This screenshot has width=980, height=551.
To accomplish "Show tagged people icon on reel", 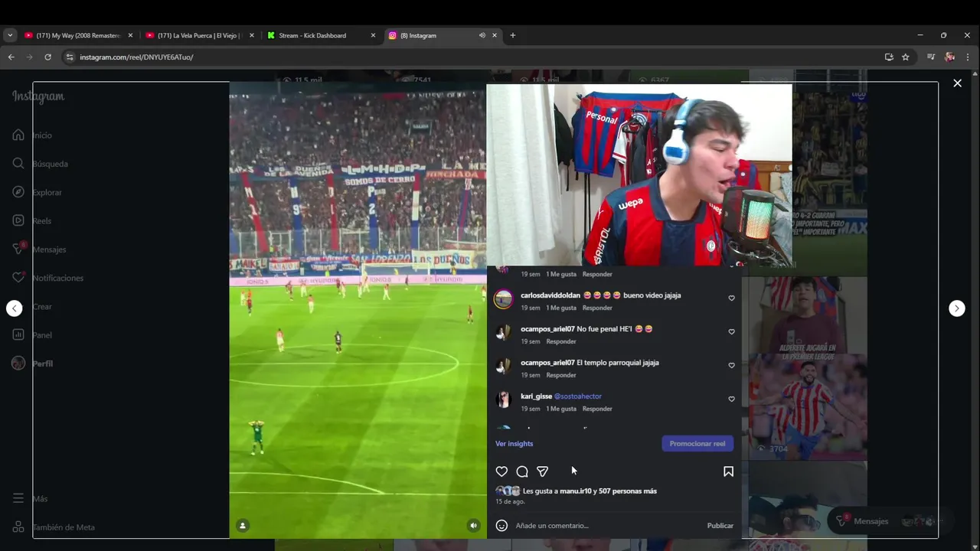I will pos(243,525).
